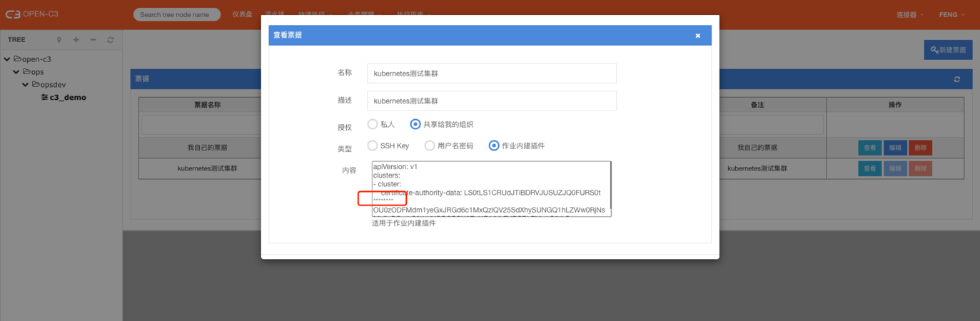This screenshot has height=321, width=980.
Task: Click the 适用于作业内建插件 hint text
Action: click(403, 223)
